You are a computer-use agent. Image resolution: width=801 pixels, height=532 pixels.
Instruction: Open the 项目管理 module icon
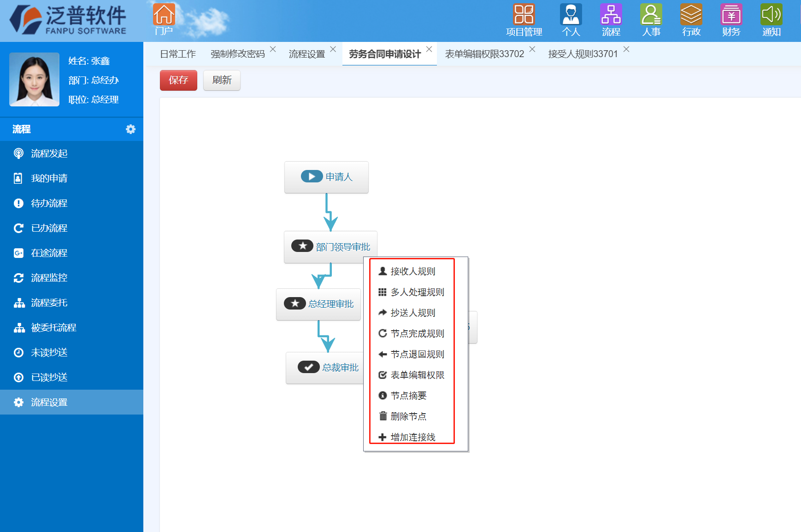click(x=524, y=15)
